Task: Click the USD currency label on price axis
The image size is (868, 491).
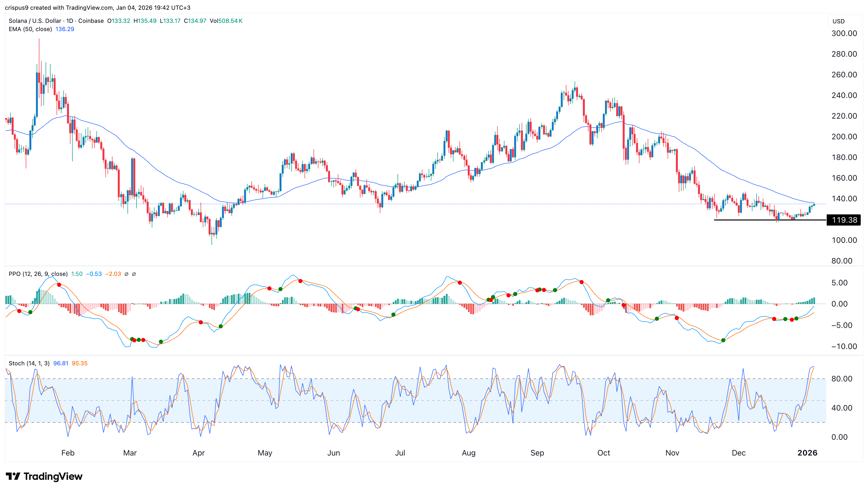Action: pos(838,21)
